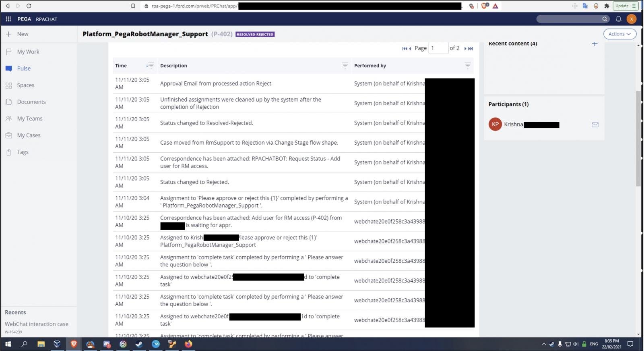
Task: Select the 'Status changed to Rejected.' row
Action: pyautogui.click(x=293, y=182)
